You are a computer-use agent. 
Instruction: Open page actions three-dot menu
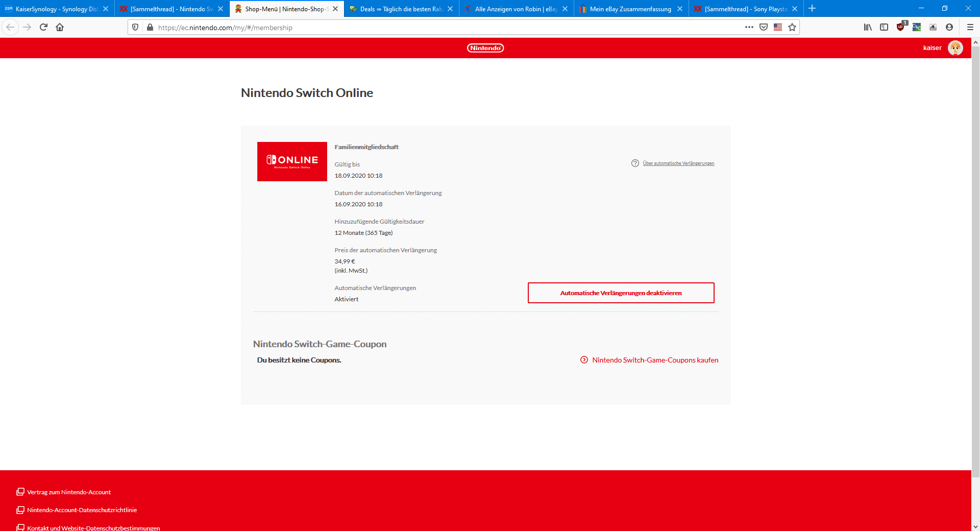click(749, 27)
